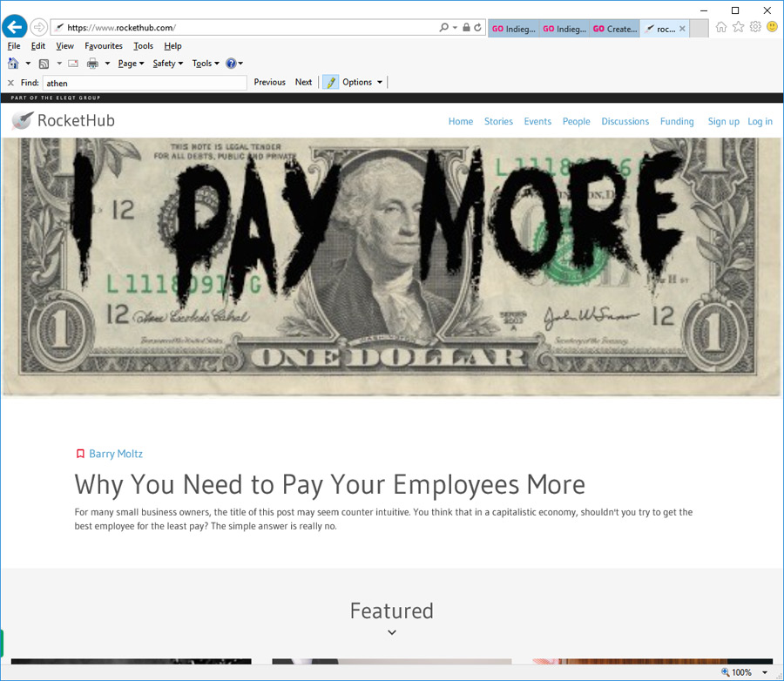Click Previous in the Find bar

269,83
